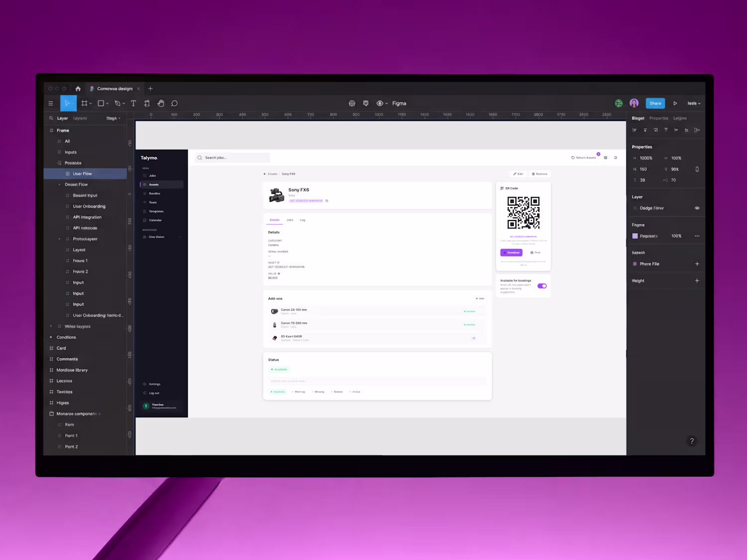747x560 pixels.
Task: Click Return Assets button
Action: click(x=584, y=158)
